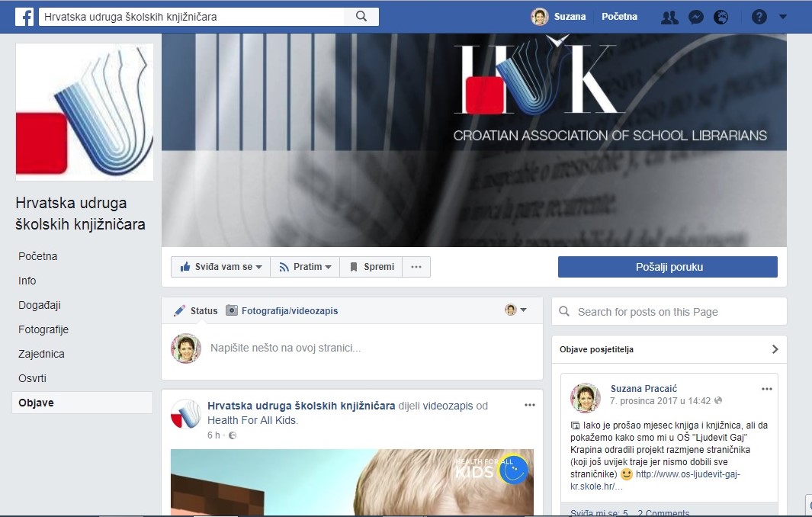
Task: Click the search magnifier button
Action: coord(361,17)
